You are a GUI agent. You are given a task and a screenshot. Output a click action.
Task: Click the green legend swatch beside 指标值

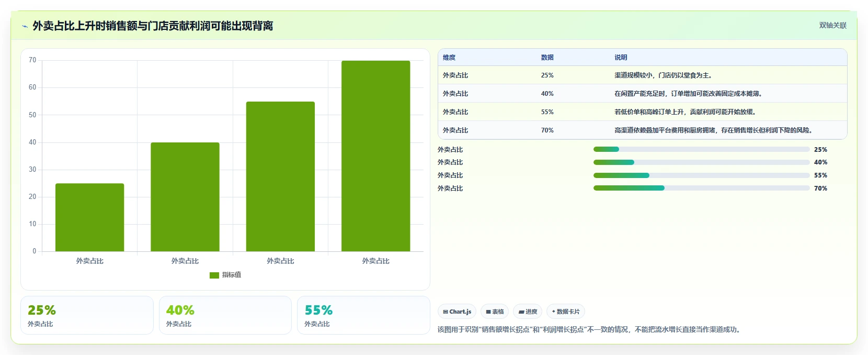214,275
